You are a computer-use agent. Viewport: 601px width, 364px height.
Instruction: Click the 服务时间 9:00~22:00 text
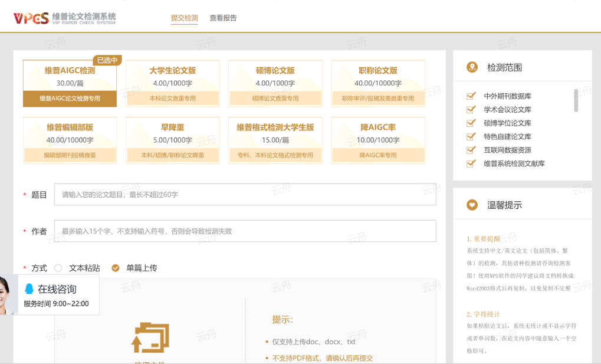click(x=56, y=304)
